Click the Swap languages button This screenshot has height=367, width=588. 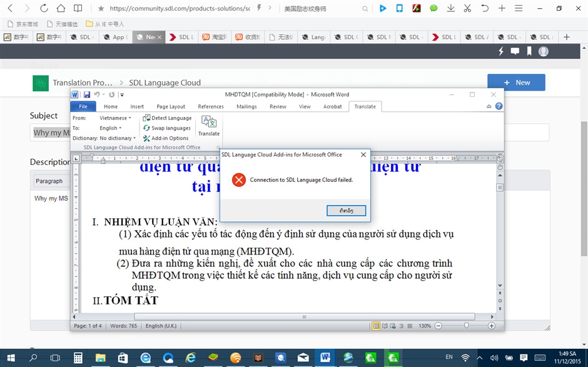(x=166, y=128)
